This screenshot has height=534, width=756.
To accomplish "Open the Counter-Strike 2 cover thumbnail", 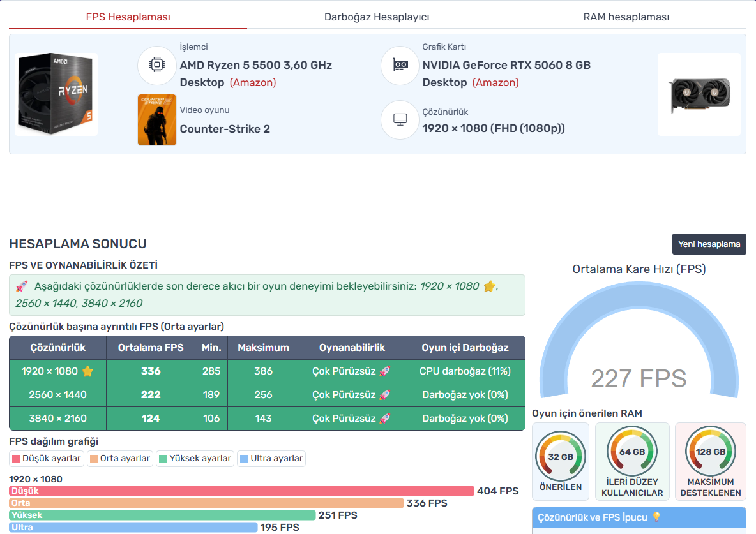I will [156, 119].
